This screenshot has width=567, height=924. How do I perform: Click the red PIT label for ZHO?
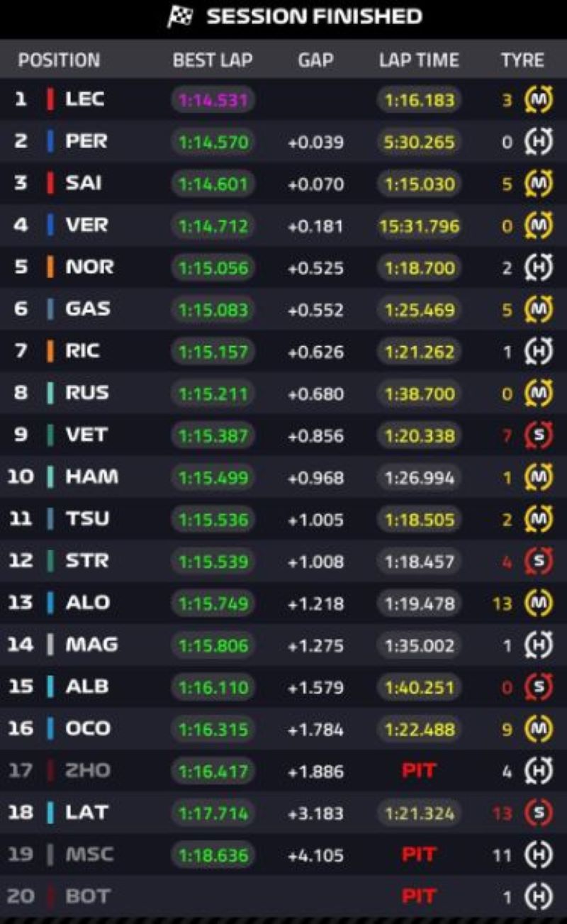(x=419, y=771)
